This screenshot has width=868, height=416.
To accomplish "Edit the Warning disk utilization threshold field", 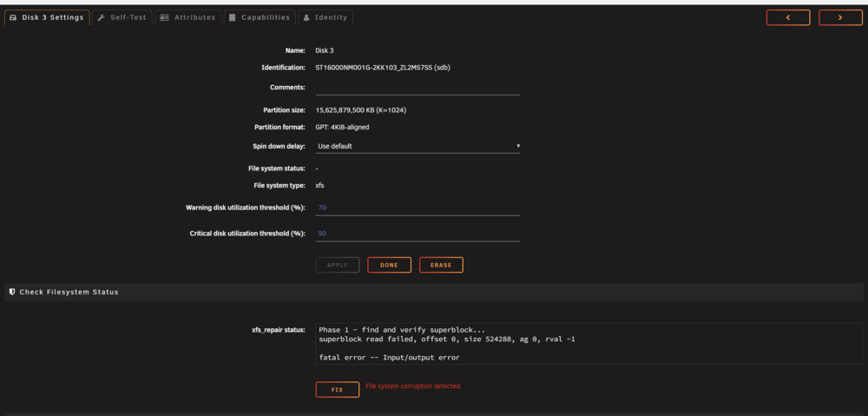I will click(x=418, y=208).
